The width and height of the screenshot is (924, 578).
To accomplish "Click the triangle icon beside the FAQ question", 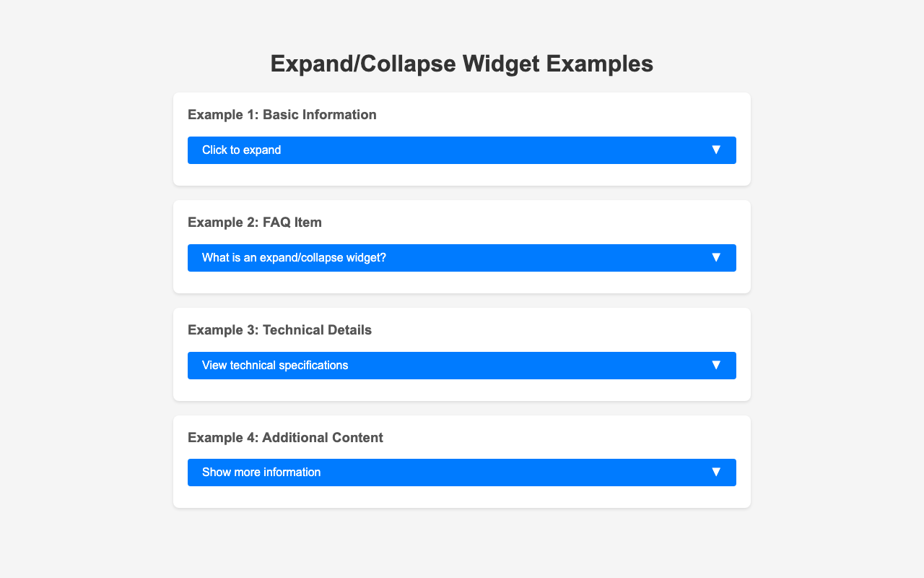I will [716, 257].
